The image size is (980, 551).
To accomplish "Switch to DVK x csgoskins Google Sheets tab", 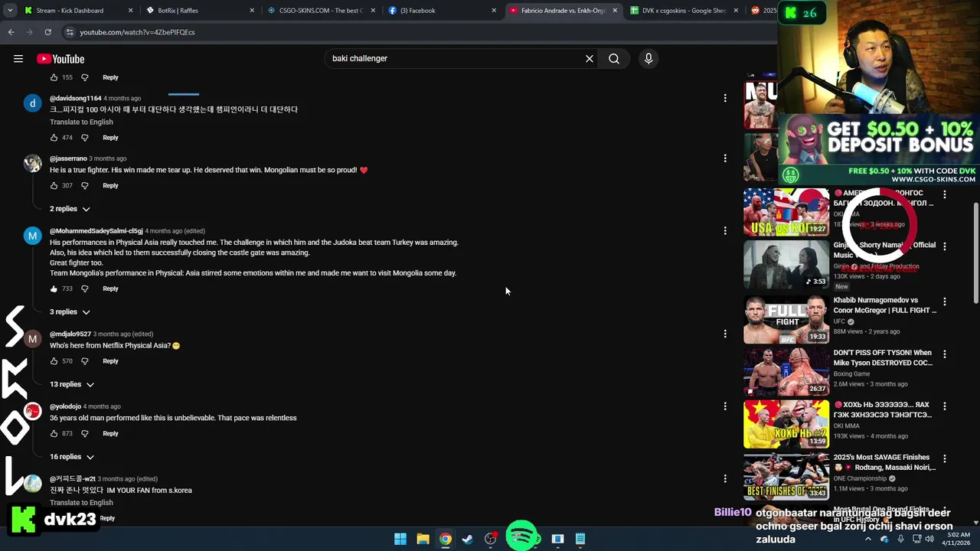I will click(x=683, y=11).
